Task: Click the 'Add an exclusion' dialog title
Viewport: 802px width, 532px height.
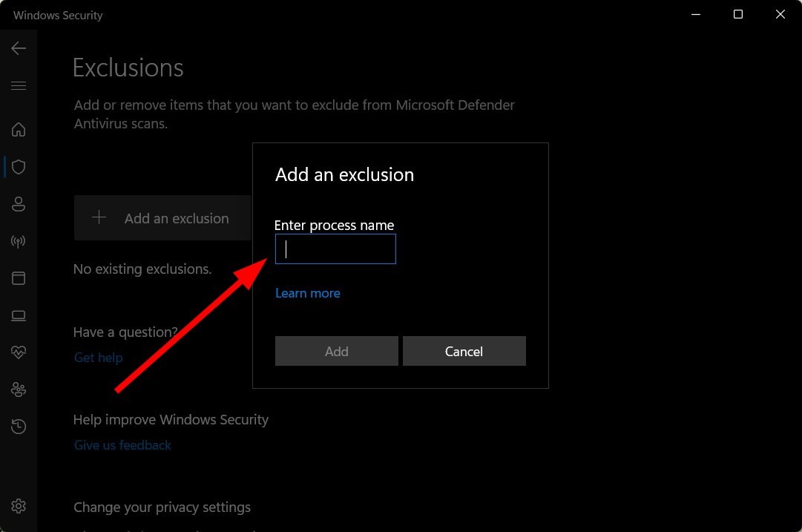Action: click(345, 175)
